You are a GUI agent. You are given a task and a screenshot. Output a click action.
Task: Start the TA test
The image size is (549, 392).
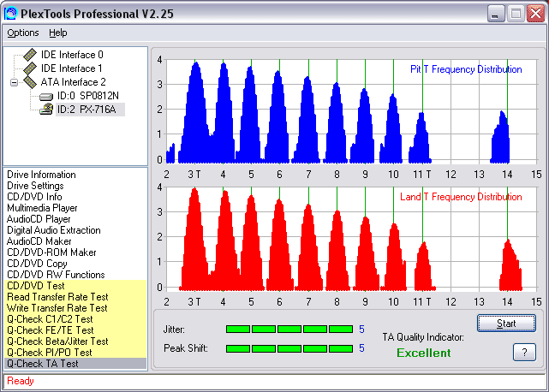click(506, 323)
